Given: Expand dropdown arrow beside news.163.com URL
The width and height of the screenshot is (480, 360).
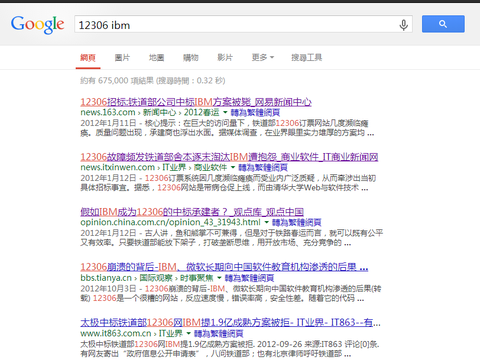Looking at the screenshot, I should [x=225, y=112].
